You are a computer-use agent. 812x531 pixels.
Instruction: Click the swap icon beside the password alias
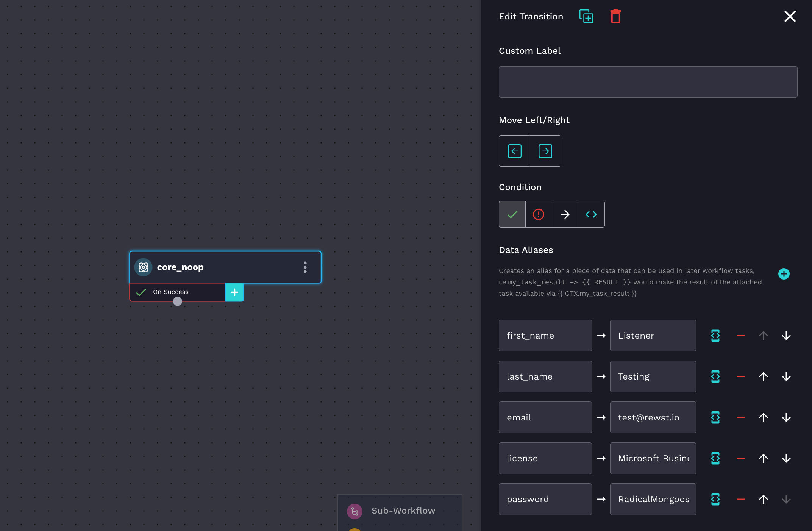715,499
